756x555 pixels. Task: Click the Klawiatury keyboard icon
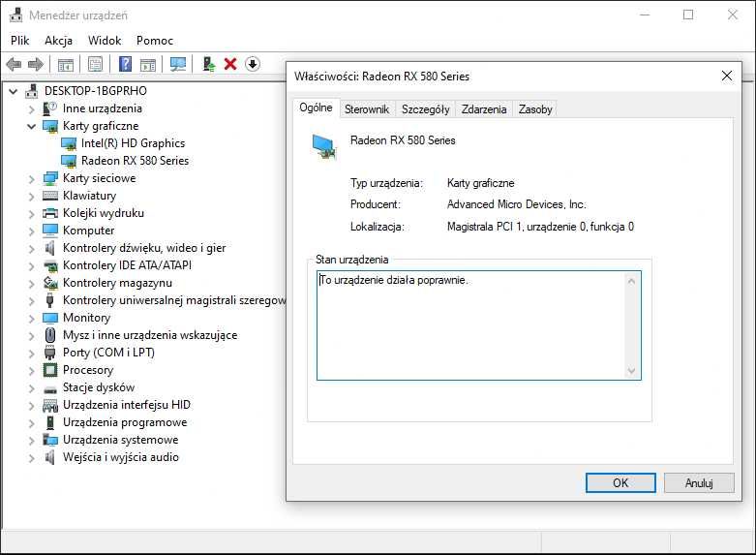click(49, 196)
